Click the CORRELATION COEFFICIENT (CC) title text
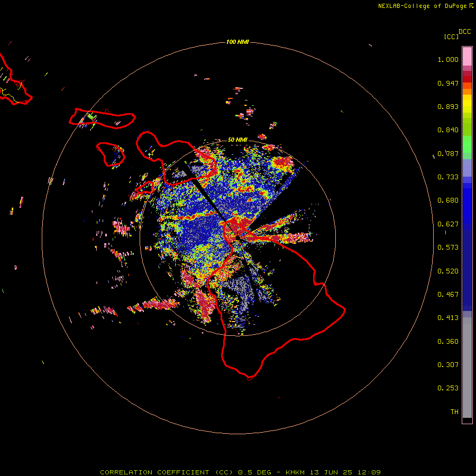Image resolution: width=476 pixels, height=476 pixels. click(167, 472)
